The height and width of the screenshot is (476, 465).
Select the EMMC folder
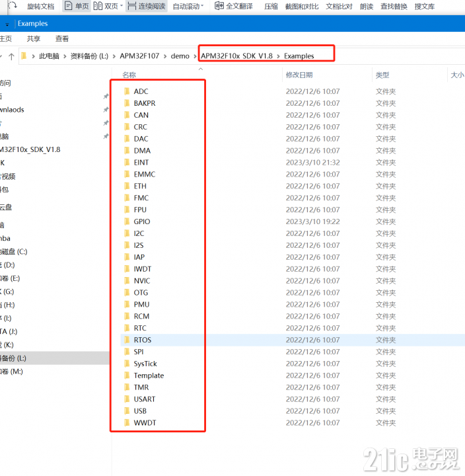145,175
